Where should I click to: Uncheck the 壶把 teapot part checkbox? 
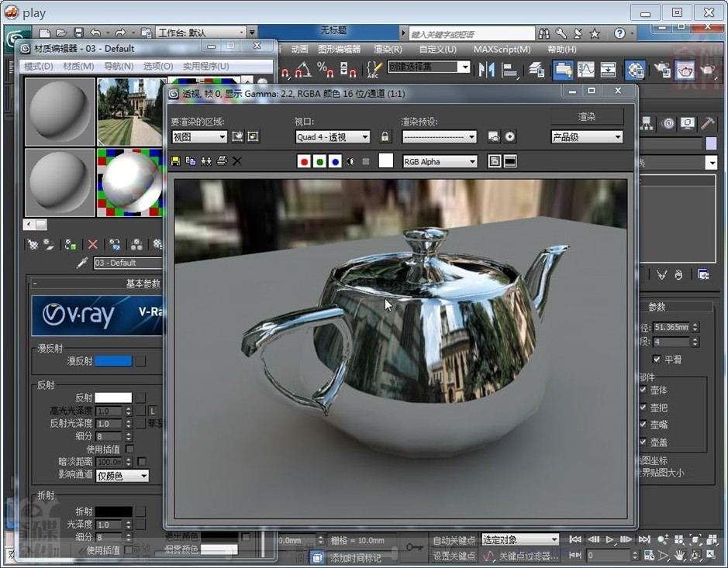pyautogui.click(x=643, y=408)
